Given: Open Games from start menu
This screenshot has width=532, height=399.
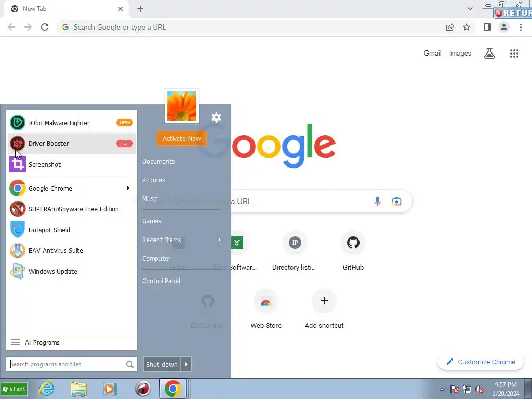Looking at the screenshot, I should tap(152, 221).
